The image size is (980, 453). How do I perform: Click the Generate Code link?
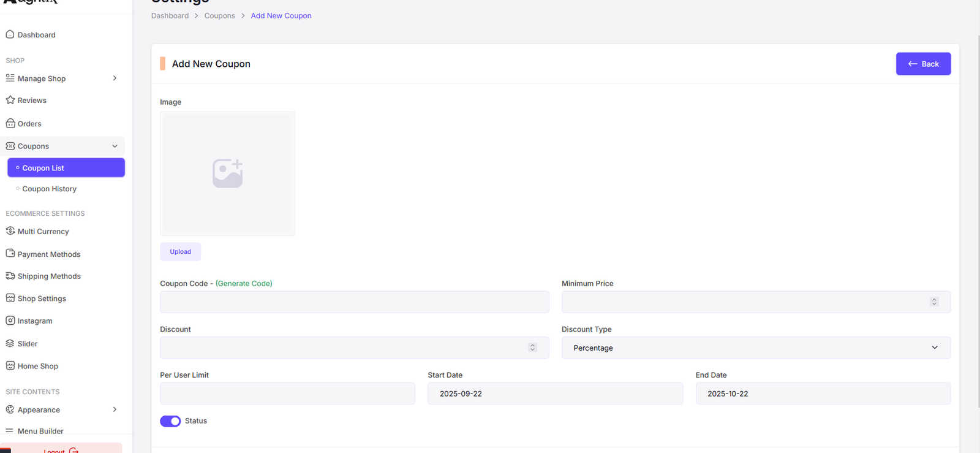pyautogui.click(x=244, y=283)
